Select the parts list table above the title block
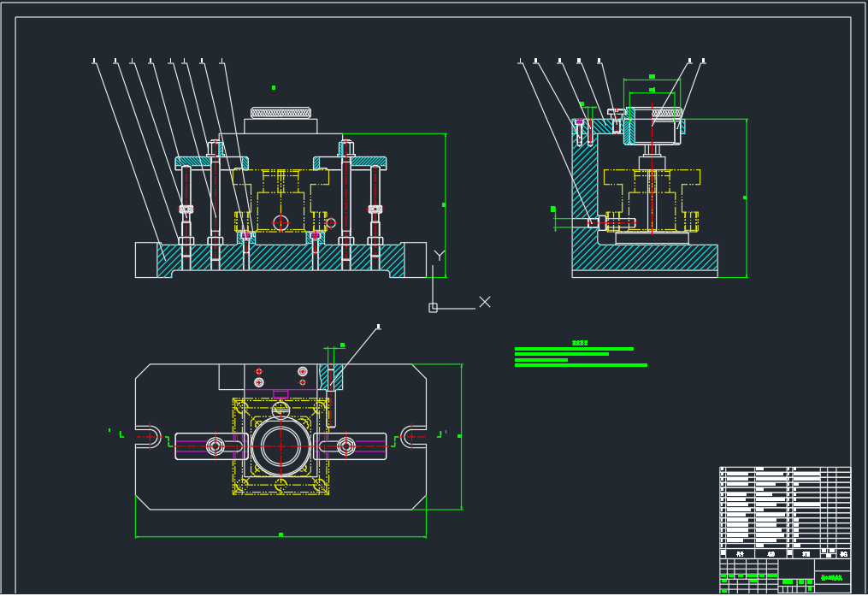The width and height of the screenshot is (868, 596). click(x=785, y=513)
